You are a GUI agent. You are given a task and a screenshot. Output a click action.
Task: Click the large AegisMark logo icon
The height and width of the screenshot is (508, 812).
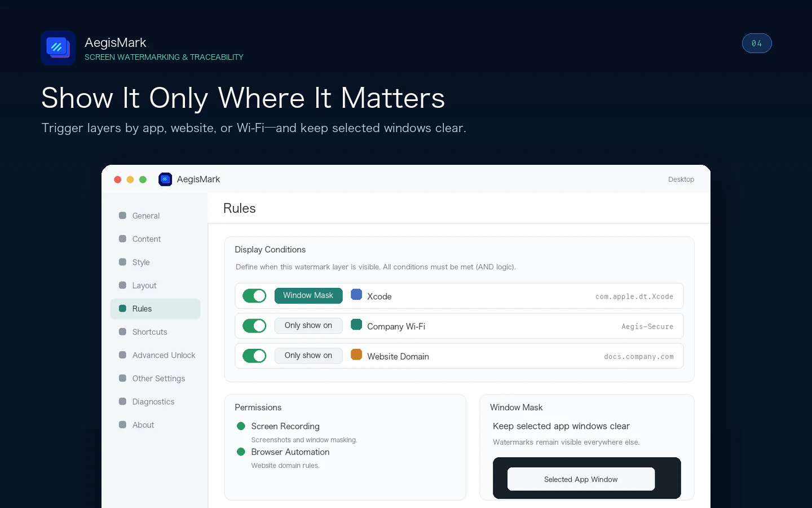(x=58, y=48)
